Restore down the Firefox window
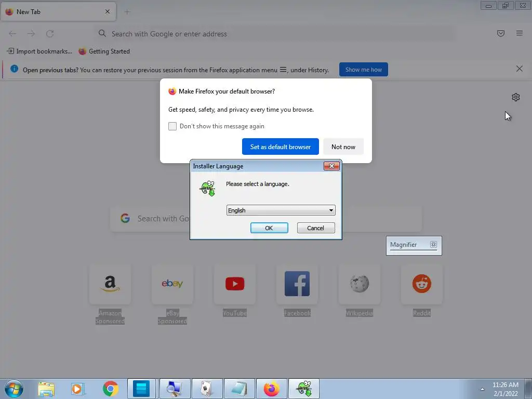 (506, 5)
